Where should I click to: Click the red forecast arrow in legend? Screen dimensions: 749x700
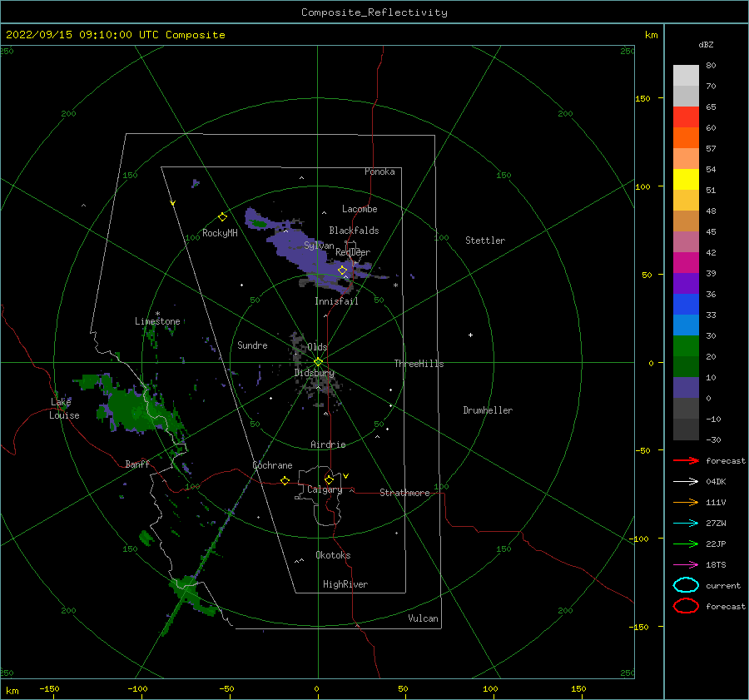point(686,460)
